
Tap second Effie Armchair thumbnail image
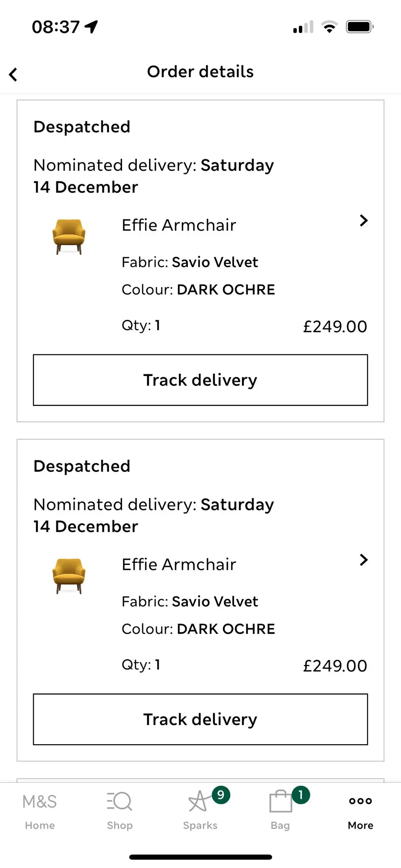click(x=69, y=576)
